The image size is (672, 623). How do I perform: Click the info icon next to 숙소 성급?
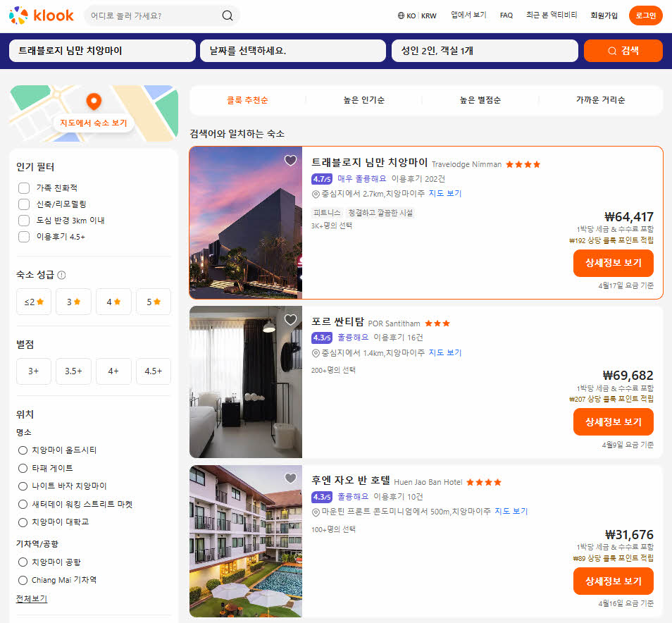click(x=61, y=275)
